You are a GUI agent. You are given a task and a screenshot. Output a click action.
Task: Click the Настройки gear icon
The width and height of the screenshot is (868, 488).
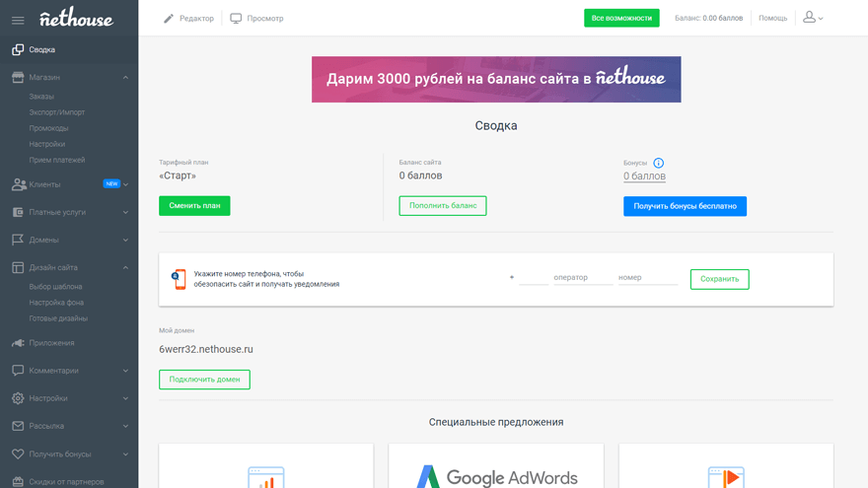coord(18,398)
